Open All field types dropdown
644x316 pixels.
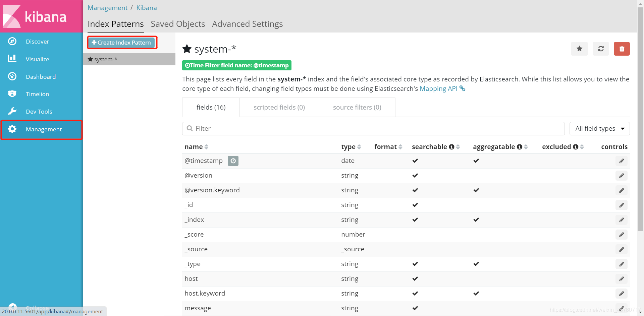[599, 129]
